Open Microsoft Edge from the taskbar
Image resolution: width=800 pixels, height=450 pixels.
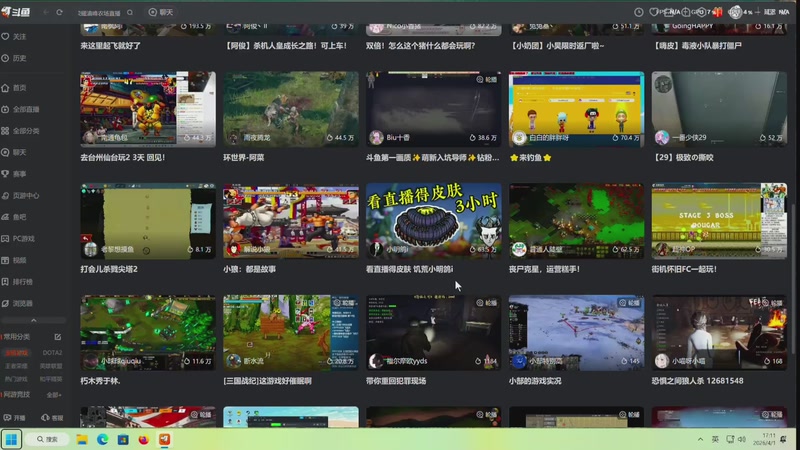tap(103, 439)
